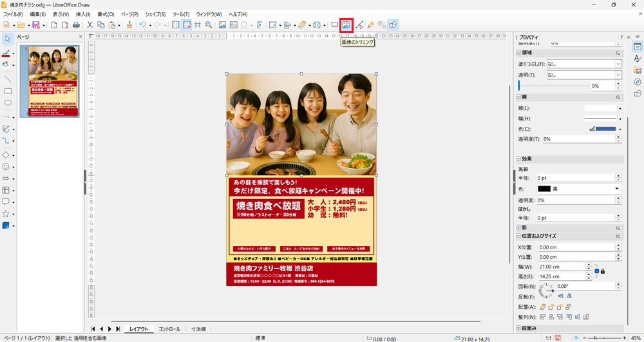Click the Save document icon
The image size is (644, 342).
(35, 25)
